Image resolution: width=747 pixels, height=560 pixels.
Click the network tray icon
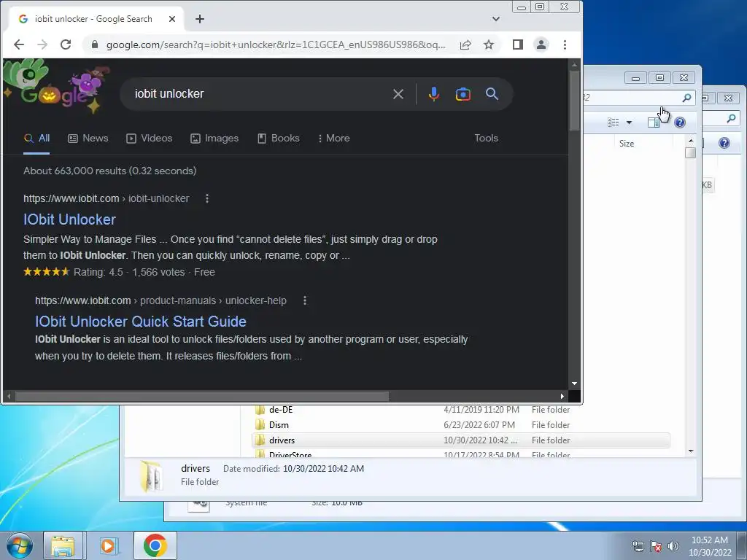pos(638,546)
